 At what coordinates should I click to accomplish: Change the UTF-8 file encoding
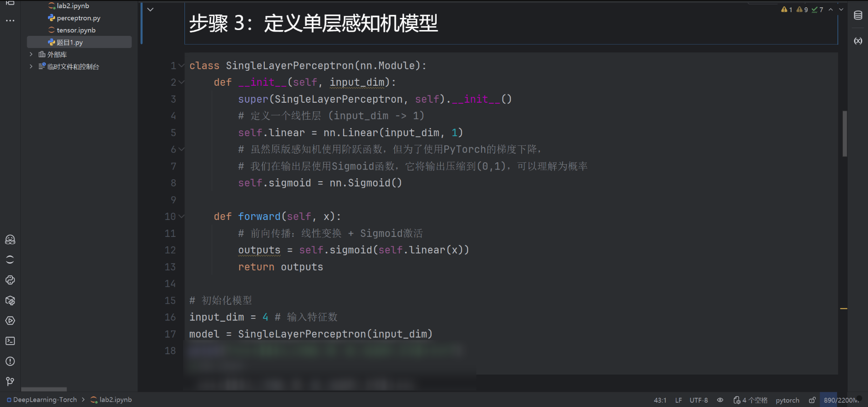point(699,400)
